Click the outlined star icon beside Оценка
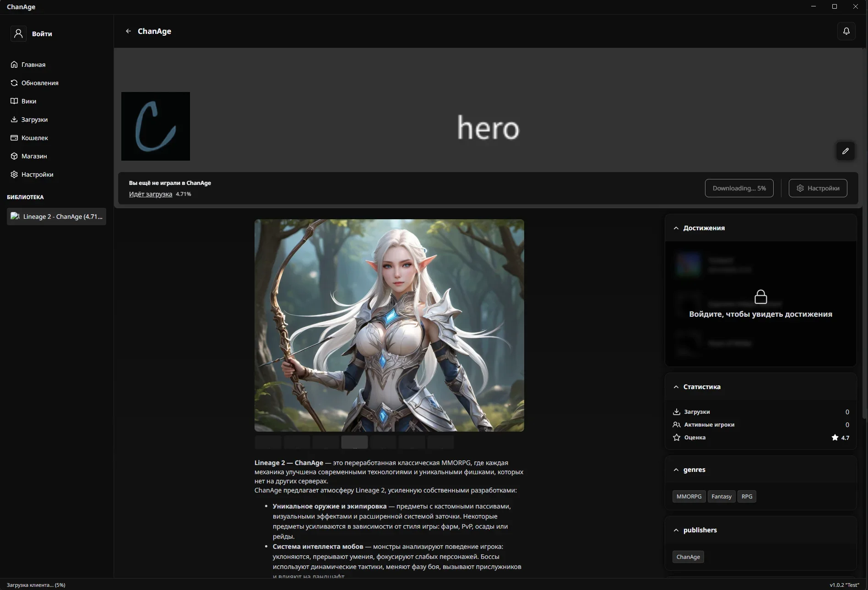The height and width of the screenshot is (590, 868). point(677,438)
